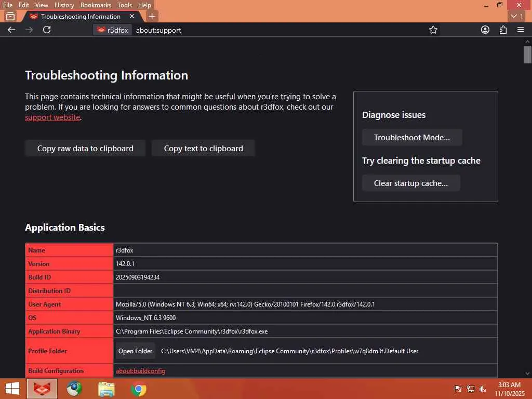This screenshot has width=532, height=399.
Task: Click the network tray icon
Action: click(x=470, y=389)
